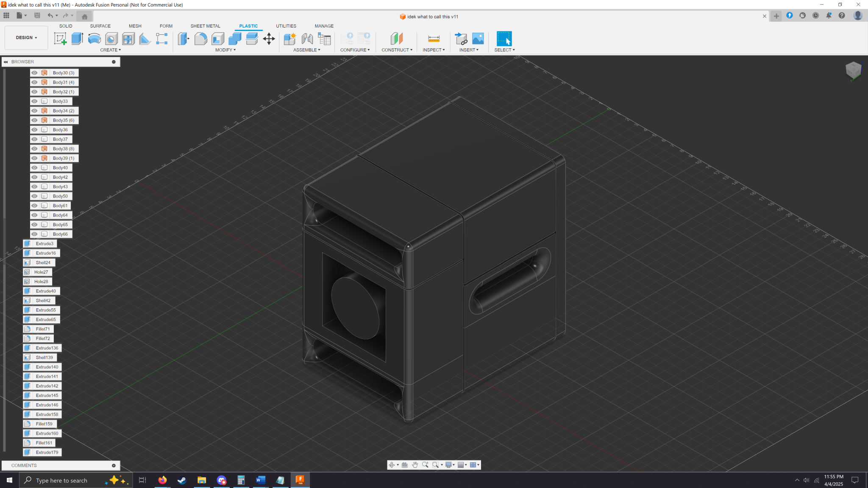The height and width of the screenshot is (488, 868).
Task: Expand the CONFIGURE menu dropdown
Action: click(355, 50)
